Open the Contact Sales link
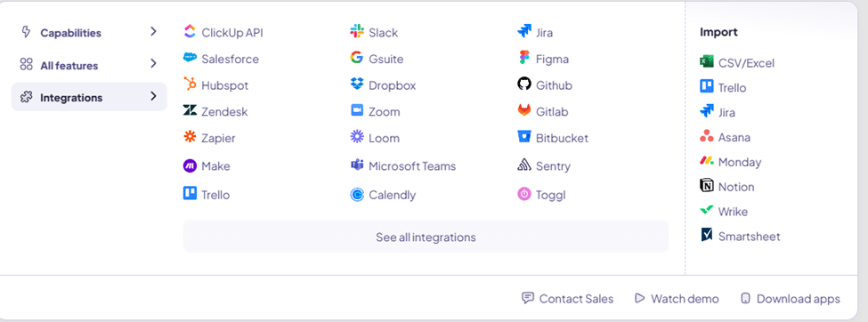Screen dimensions: 868x322 pos(568,299)
